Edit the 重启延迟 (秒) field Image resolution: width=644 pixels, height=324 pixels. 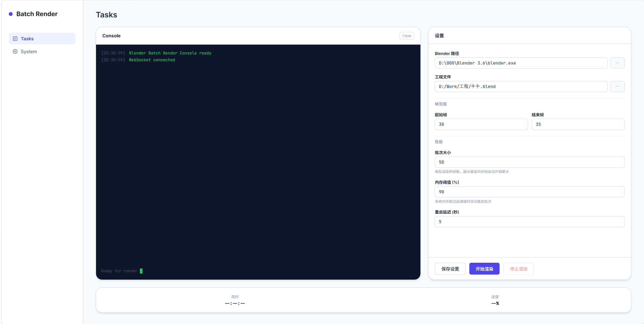[530, 222]
